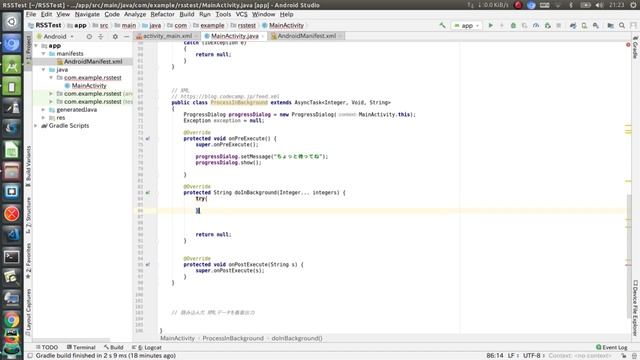Viewport: 640px width, 360px height.
Task: Open the Navigate menu
Action: [x=87, y=14]
